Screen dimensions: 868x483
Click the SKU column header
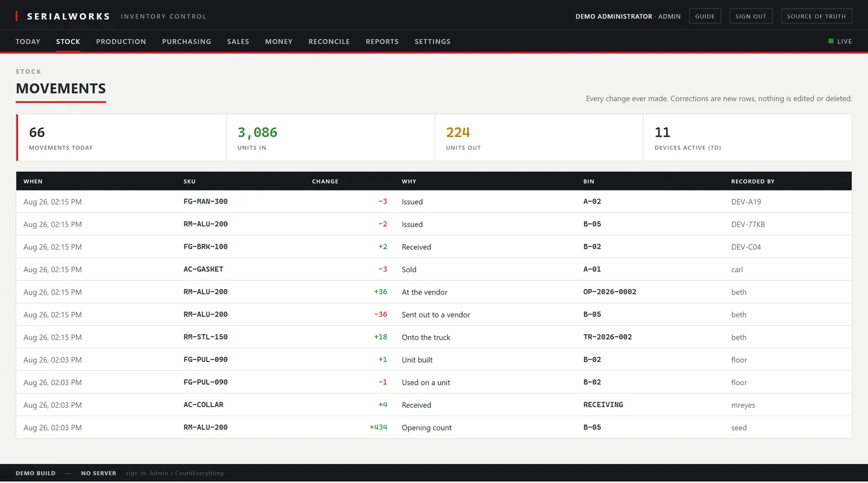coord(190,181)
